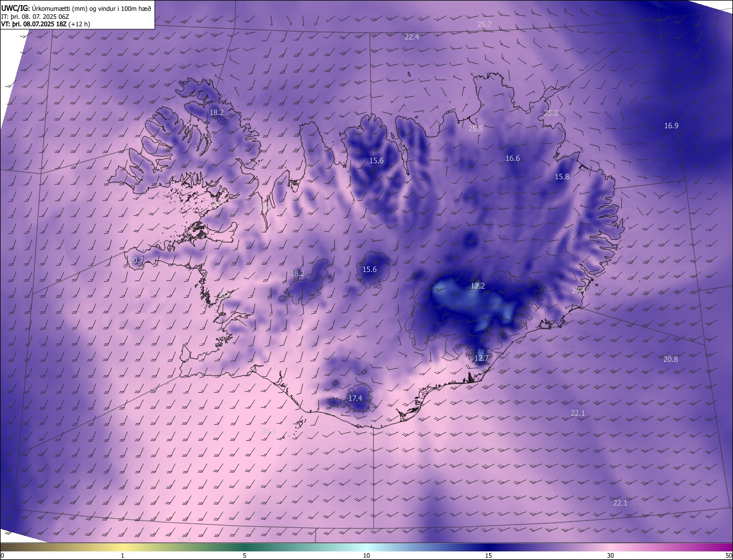Select the 25.5 value on the map
This screenshot has width=733, height=560.
475,129
